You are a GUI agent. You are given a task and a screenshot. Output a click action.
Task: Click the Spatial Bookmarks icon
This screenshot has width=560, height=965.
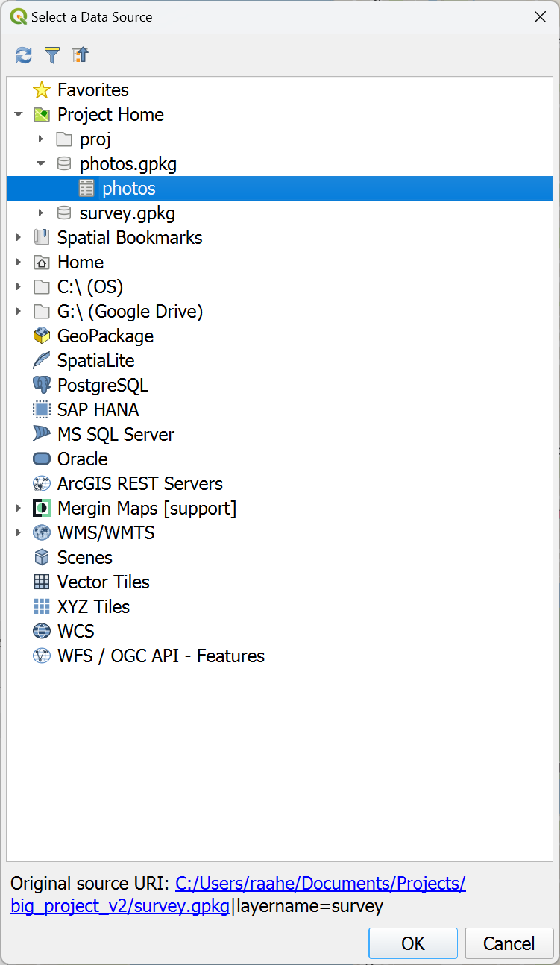(42, 238)
